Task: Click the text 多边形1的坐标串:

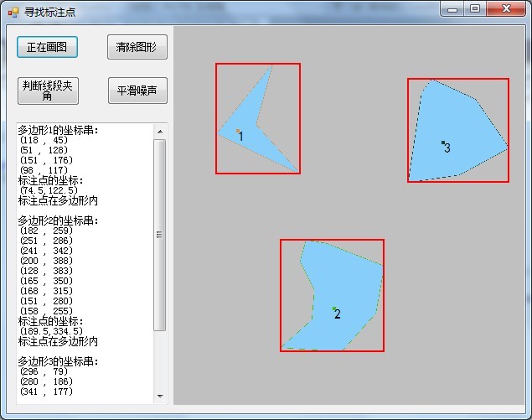Action: pos(58,130)
